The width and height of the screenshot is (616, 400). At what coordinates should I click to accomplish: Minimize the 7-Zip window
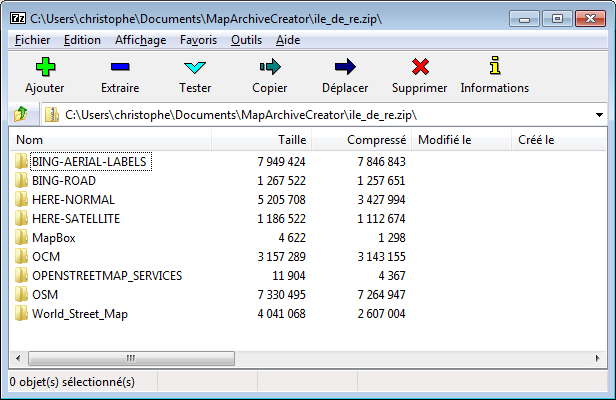point(524,18)
